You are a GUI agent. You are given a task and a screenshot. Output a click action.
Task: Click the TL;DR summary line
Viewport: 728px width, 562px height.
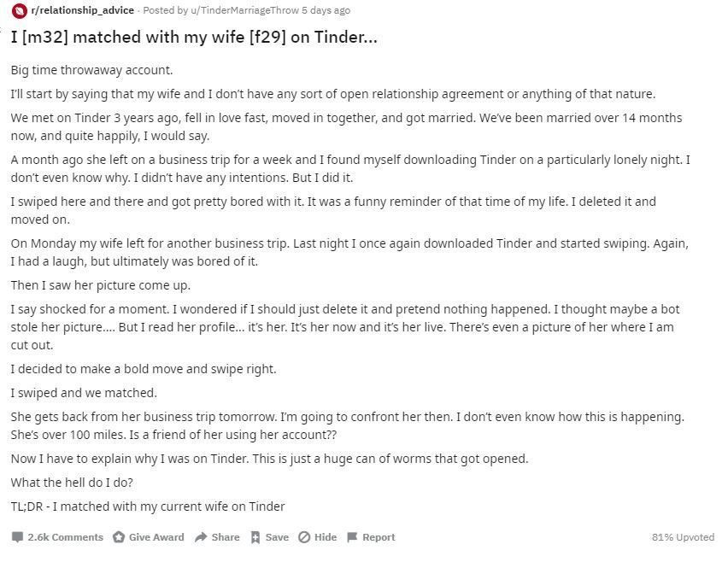pyautogui.click(x=148, y=506)
